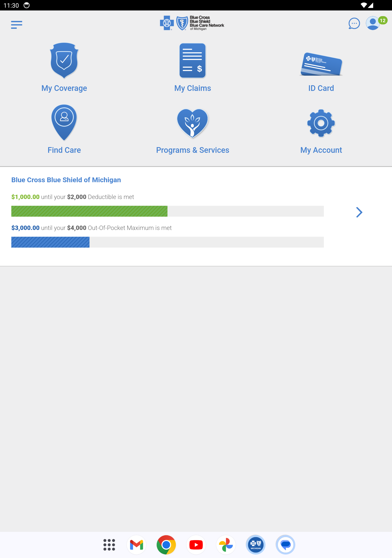Open the Messages app in the dock
Screen dimensions: 392x558
(285, 545)
